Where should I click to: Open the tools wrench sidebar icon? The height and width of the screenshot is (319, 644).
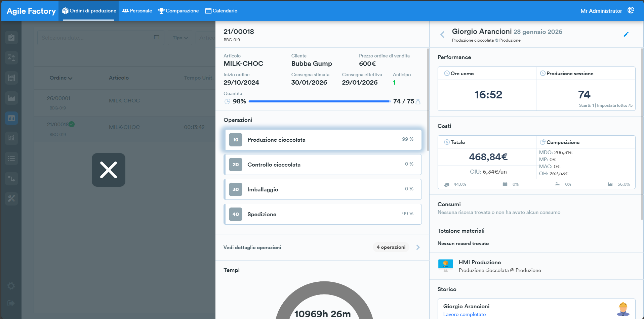pyautogui.click(x=11, y=198)
